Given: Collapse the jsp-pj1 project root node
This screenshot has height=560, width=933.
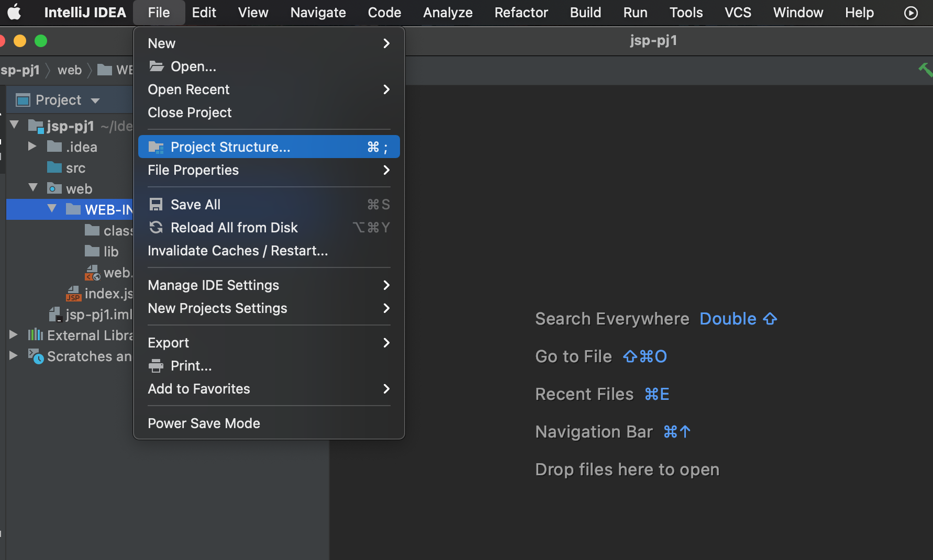Looking at the screenshot, I should pyautogui.click(x=14, y=125).
